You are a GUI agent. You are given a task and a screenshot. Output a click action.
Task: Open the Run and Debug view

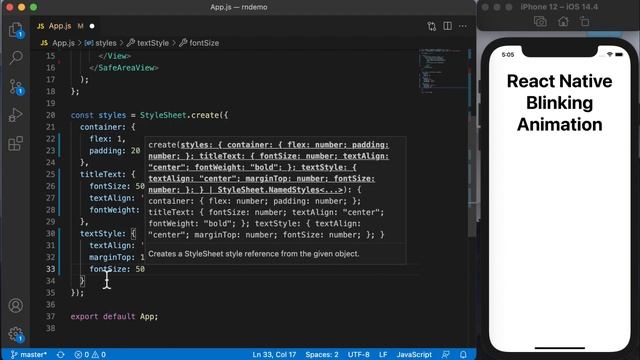(16, 115)
